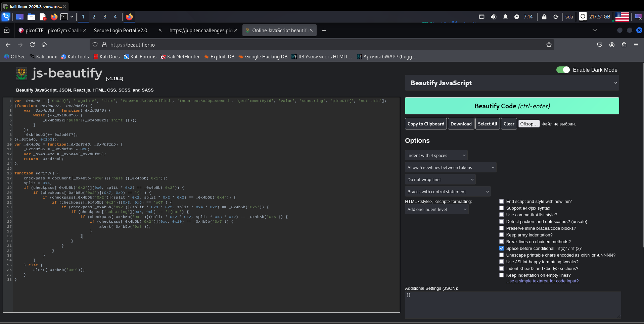Screen dimensions: 644x324
Task: Click the Copy to Clipboard button
Action: click(x=425, y=124)
